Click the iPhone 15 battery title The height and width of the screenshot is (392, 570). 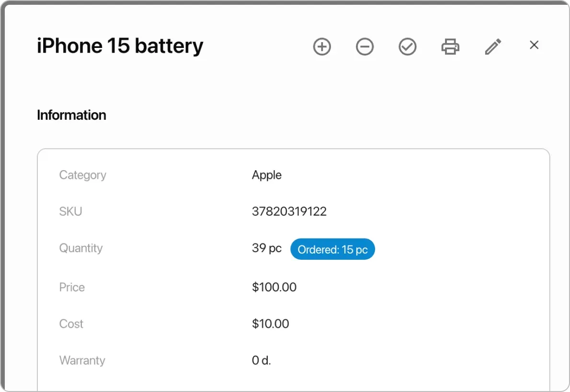120,46
